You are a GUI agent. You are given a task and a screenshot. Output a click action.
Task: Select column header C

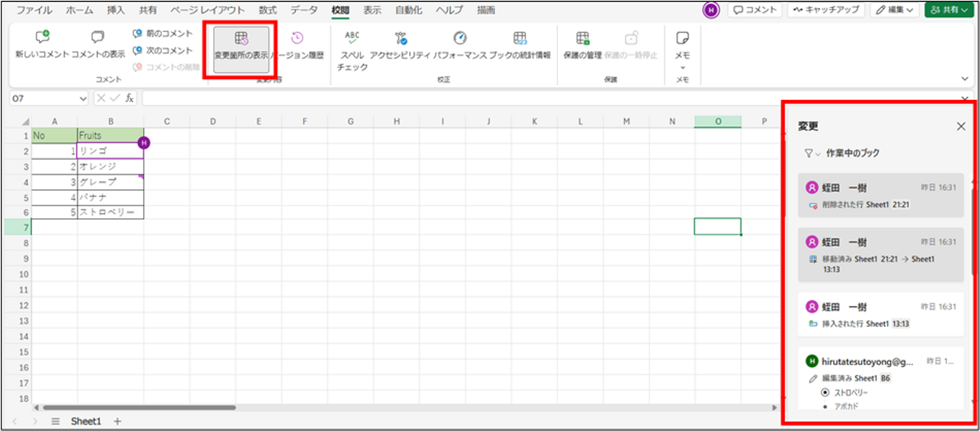(167, 121)
